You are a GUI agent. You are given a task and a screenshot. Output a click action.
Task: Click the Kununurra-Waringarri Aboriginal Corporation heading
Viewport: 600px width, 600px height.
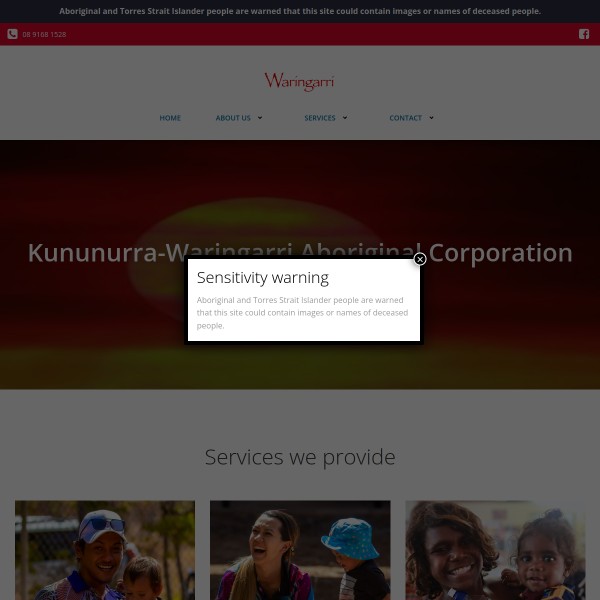coord(300,253)
